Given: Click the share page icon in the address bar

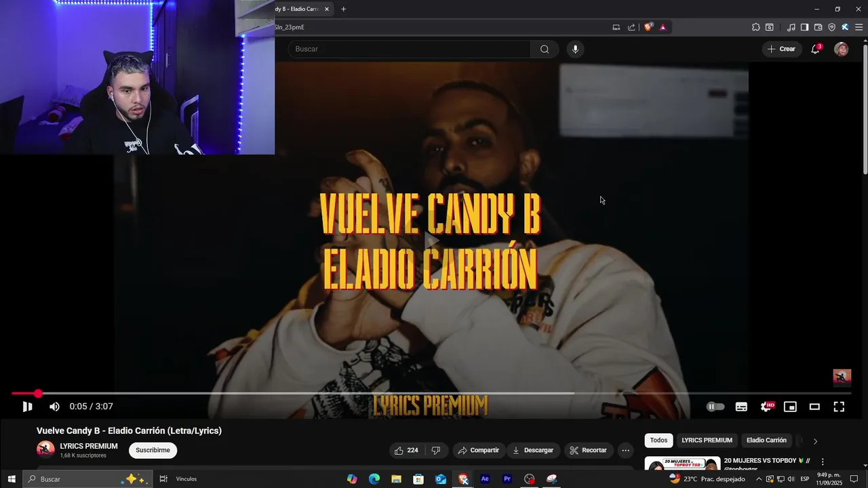Looking at the screenshot, I should coord(631,27).
